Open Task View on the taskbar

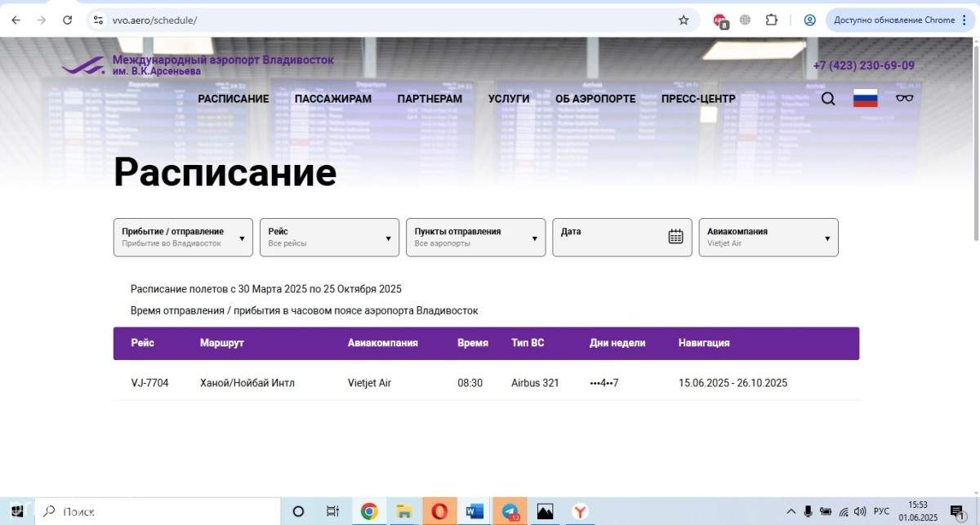pos(332,512)
